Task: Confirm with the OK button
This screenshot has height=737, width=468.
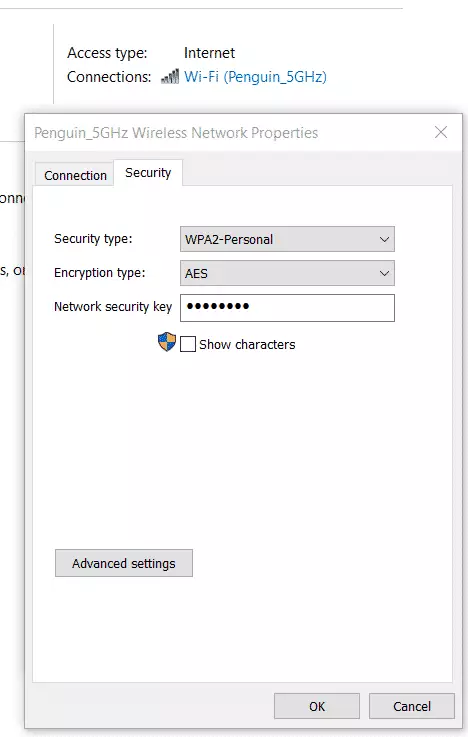Action: pos(317,706)
